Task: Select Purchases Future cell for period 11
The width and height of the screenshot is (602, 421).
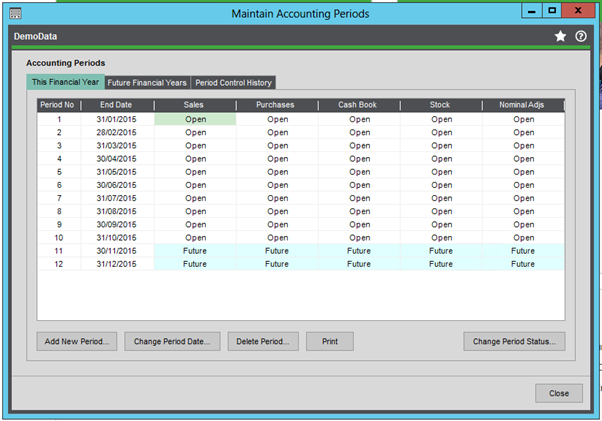Action: point(277,251)
